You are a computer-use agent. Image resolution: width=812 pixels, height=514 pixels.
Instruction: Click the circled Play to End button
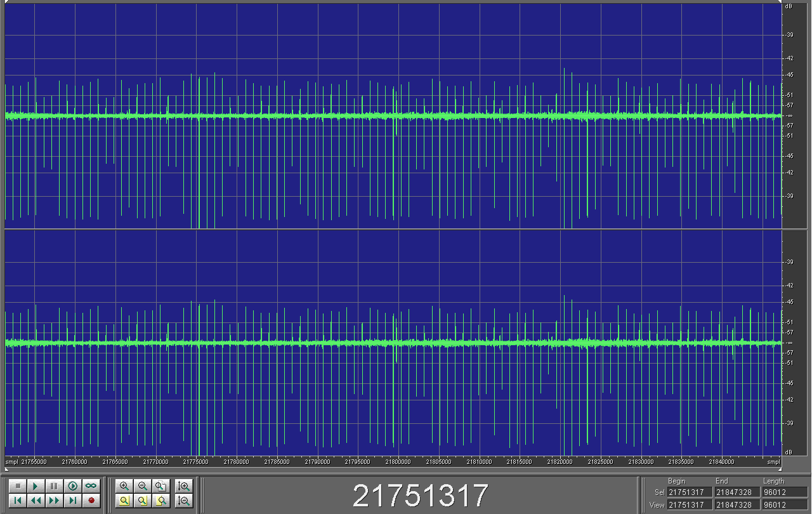[x=73, y=486]
